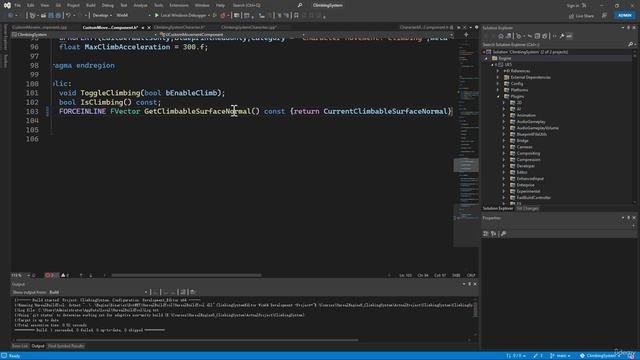Expand the Config folder
The image size is (640, 360).
498,84
